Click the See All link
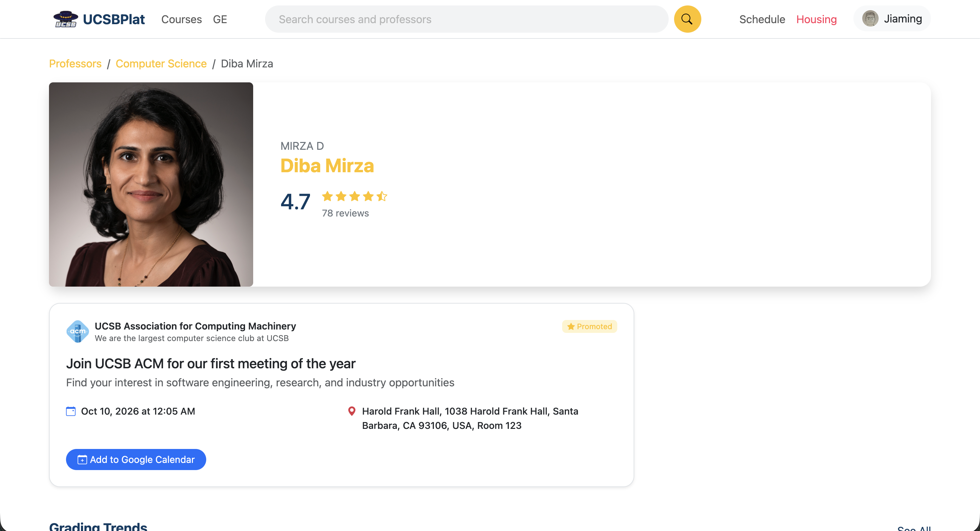Image resolution: width=980 pixels, height=531 pixels. click(x=914, y=528)
